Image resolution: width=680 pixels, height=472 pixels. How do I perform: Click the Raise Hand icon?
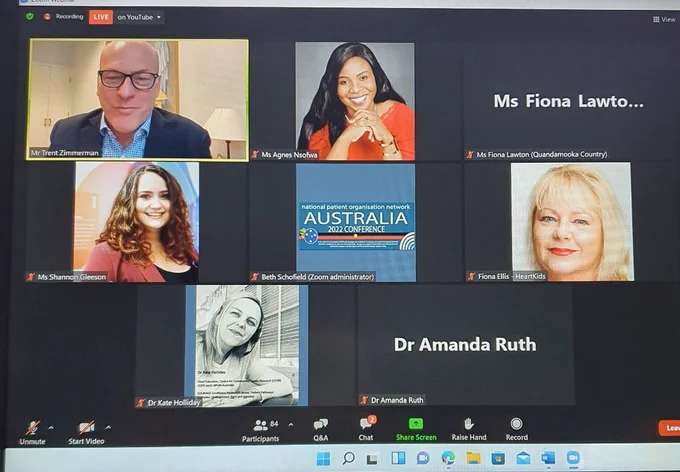(469, 423)
